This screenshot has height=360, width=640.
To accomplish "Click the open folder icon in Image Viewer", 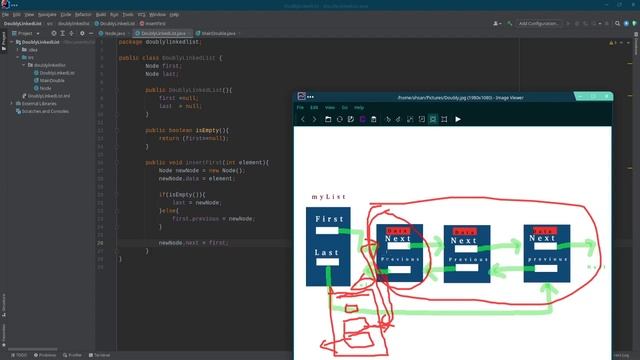I will tap(328, 119).
